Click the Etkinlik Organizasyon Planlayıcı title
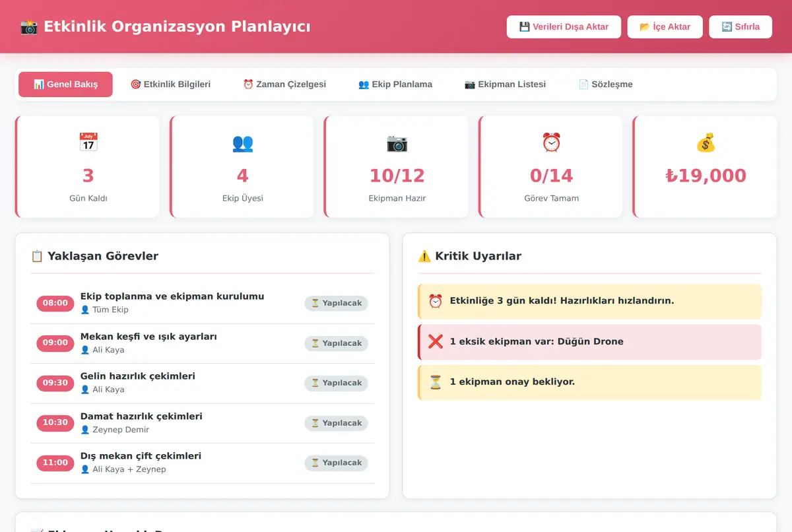792x532 pixels. coord(177,27)
